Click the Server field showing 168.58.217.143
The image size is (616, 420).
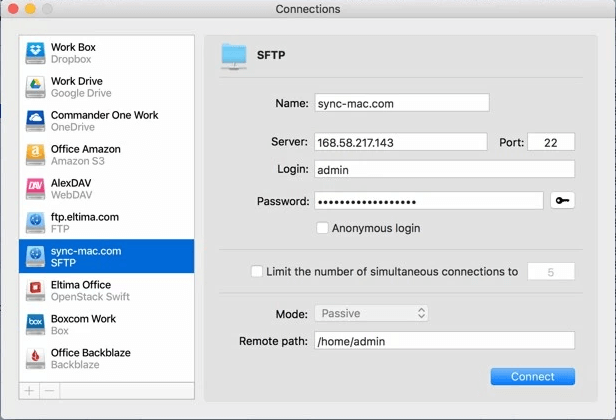pos(400,142)
